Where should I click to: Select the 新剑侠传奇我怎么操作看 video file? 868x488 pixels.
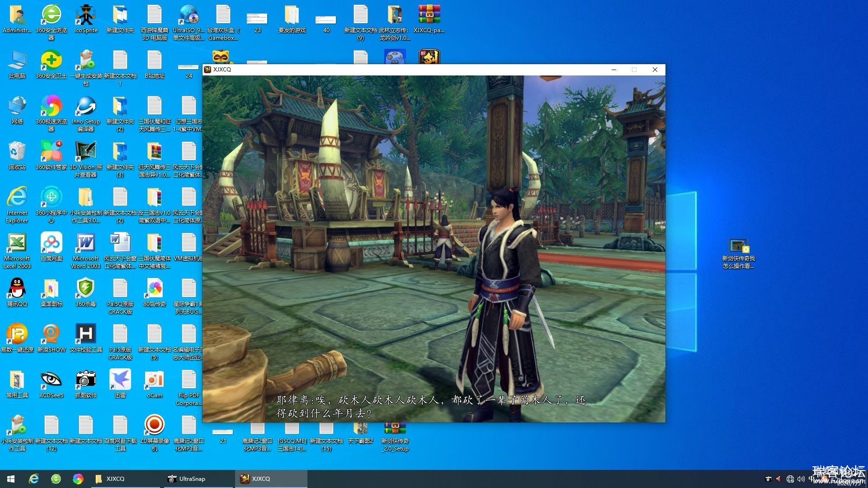(738, 253)
